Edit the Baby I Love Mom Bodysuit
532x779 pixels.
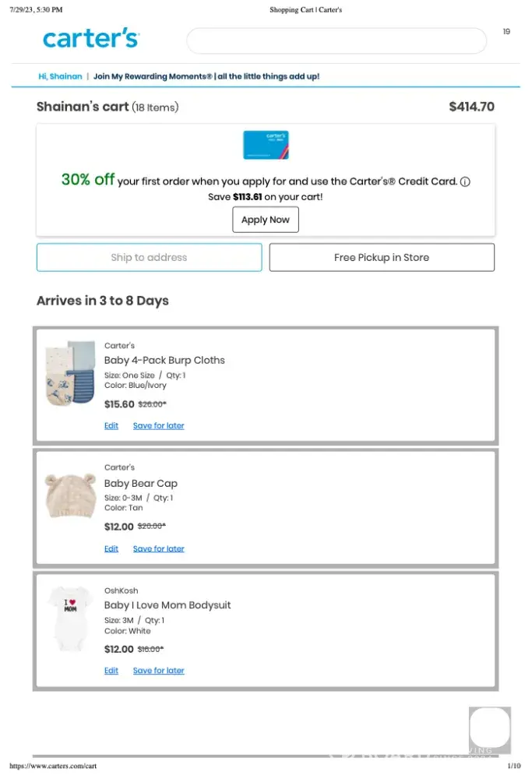[111, 671]
